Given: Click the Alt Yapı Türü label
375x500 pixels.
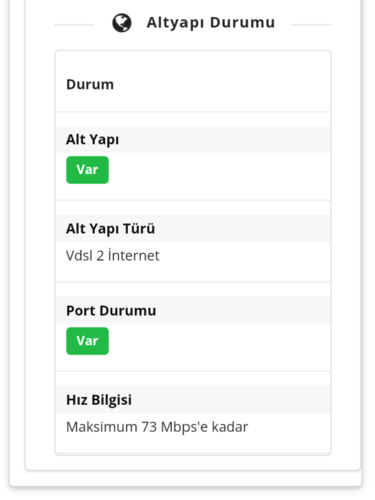Looking at the screenshot, I should pyautogui.click(x=110, y=229).
